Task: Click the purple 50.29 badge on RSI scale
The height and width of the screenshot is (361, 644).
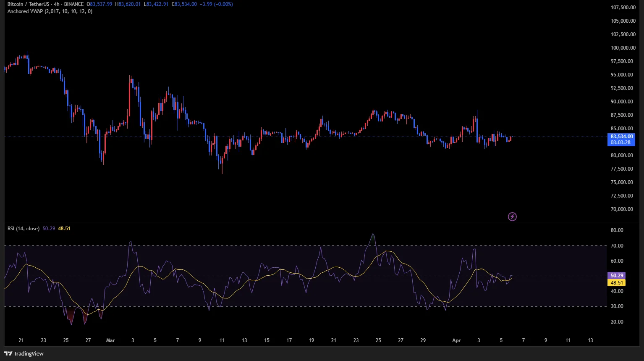Action: coord(617,276)
